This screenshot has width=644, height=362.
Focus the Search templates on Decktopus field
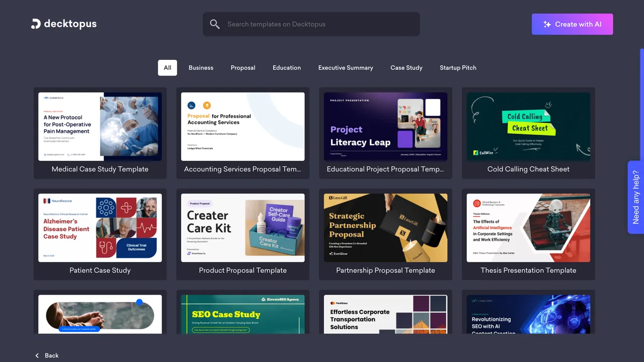[311, 24]
